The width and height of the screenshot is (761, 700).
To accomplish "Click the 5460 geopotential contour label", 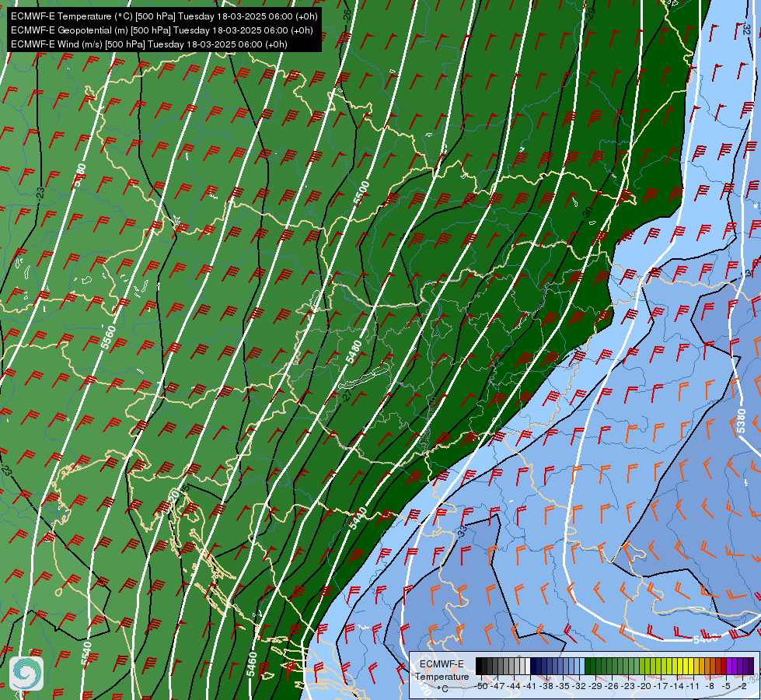I will 251,664.
